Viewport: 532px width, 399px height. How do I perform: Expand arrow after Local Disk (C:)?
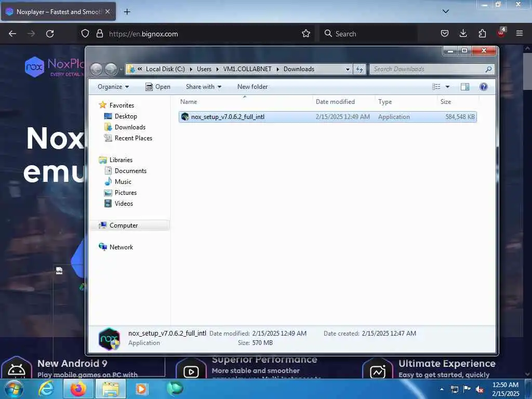click(191, 69)
